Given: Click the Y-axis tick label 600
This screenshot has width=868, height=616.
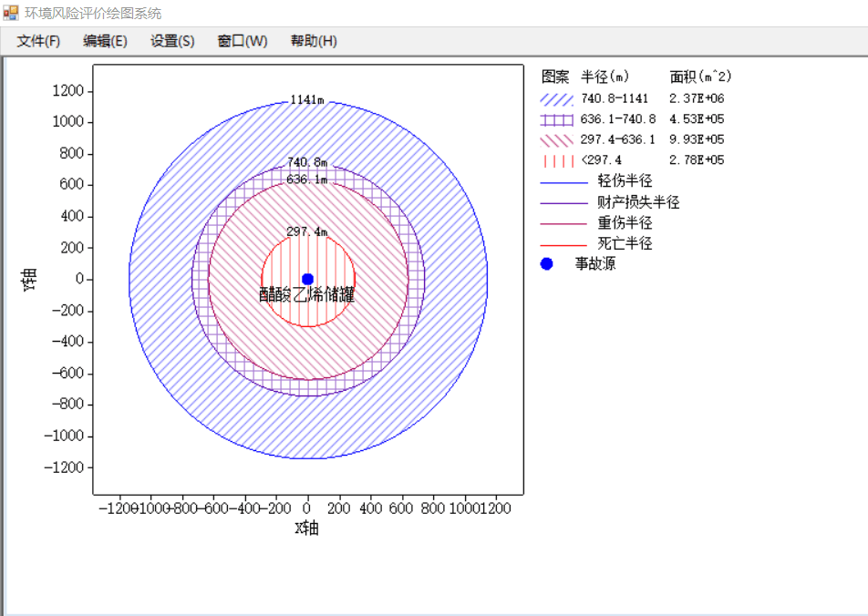Looking at the screenshot, I should click(x=71, y=184).
